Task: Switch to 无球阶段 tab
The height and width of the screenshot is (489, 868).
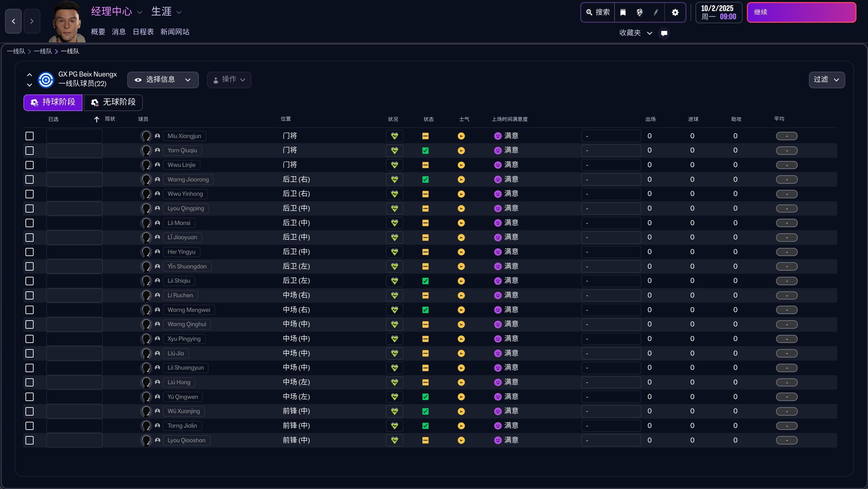Action: [113, 102]
